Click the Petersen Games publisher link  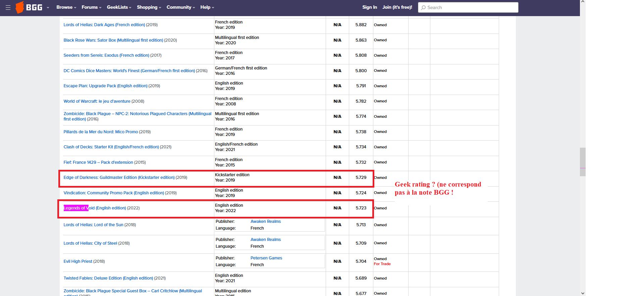tap(266, 258)
